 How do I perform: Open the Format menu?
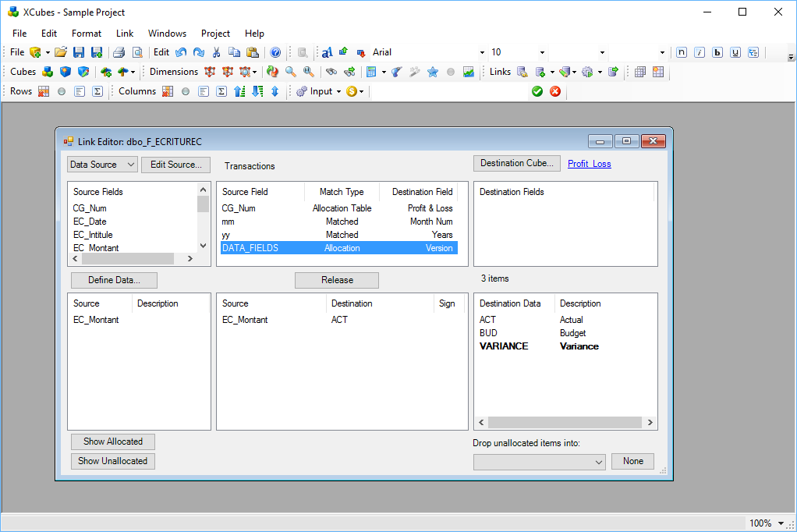pyautogui.click(x=86, y=34)
